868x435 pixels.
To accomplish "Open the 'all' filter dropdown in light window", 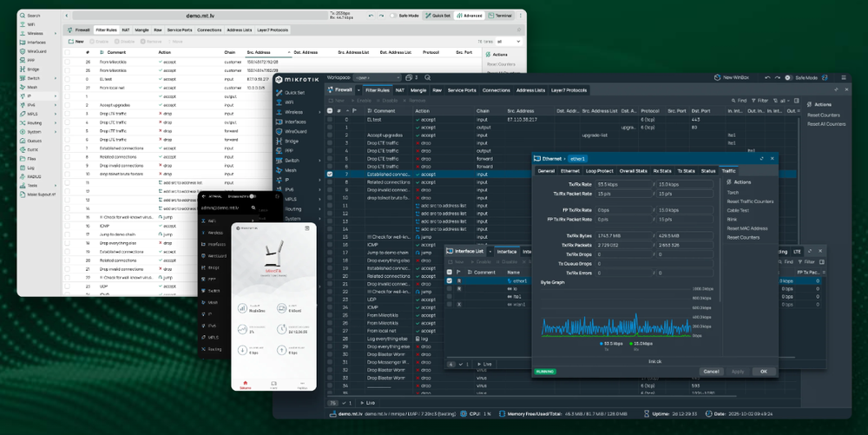I will [508, 42].
